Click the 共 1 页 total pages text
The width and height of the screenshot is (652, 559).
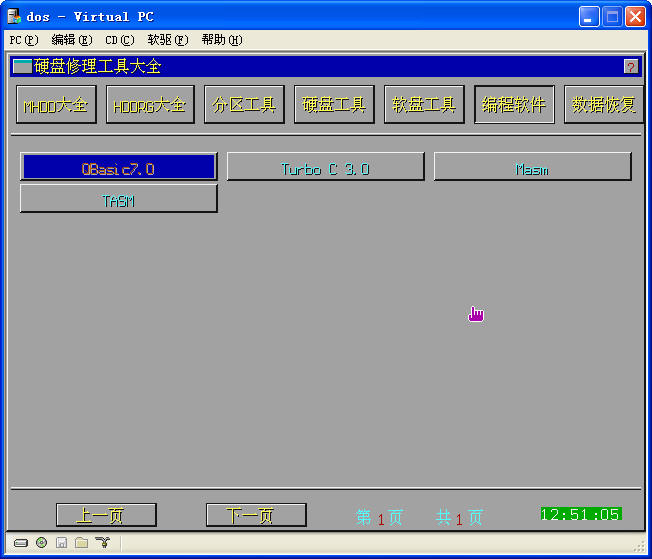(459, 518)
